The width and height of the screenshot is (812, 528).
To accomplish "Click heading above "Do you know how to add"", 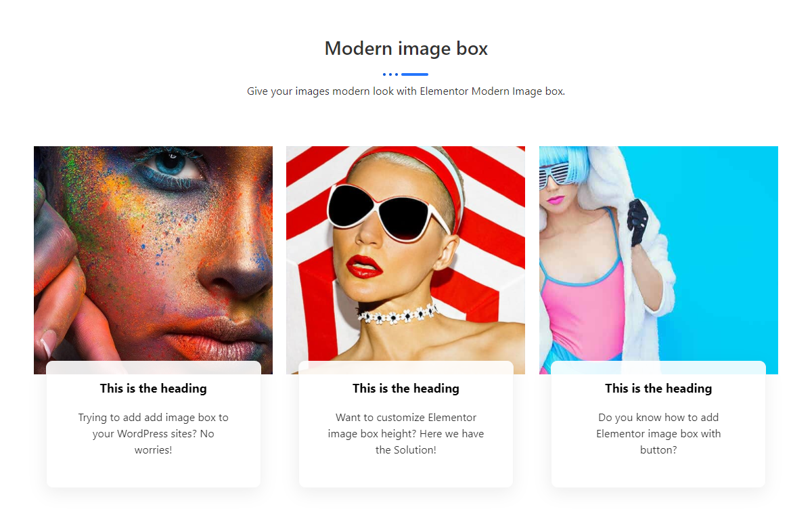I will (658, 389).
